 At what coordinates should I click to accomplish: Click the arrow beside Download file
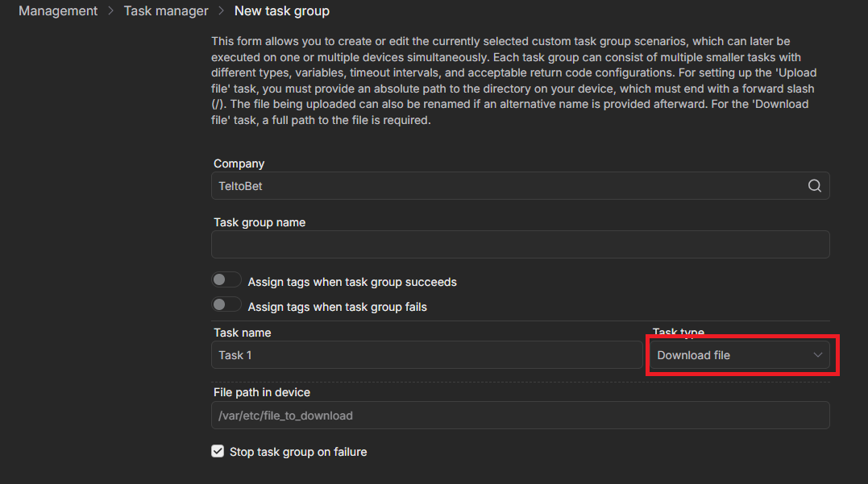[x=818, y=355]
